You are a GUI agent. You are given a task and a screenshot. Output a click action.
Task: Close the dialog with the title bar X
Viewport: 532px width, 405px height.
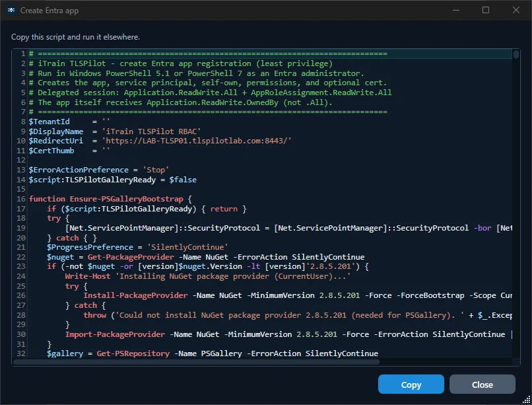[x=516, y=10]
